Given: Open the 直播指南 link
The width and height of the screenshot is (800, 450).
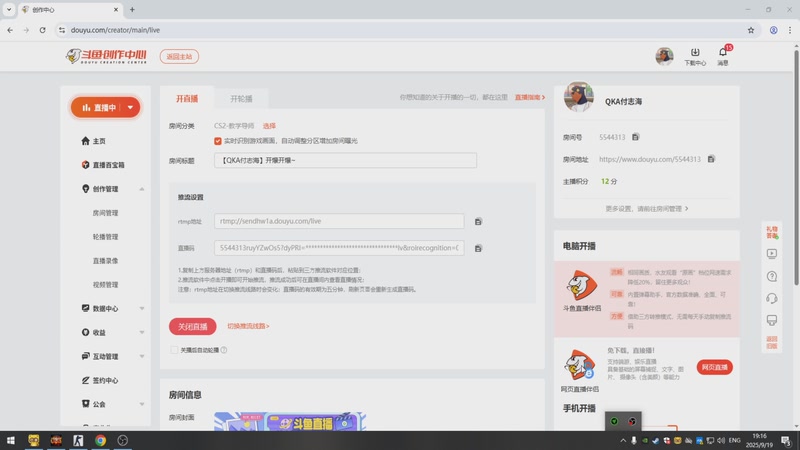Looking at the screenshot, I should 530,97.
